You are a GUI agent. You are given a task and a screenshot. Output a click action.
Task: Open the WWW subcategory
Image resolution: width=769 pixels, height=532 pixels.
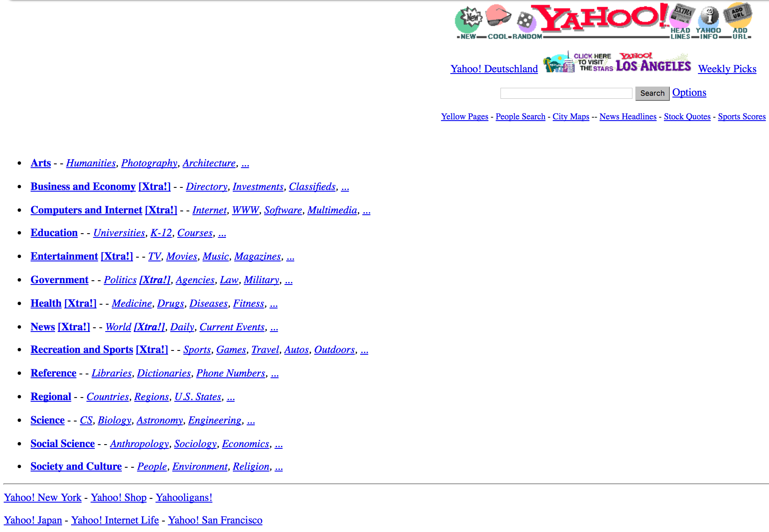[x=245, y=210]
